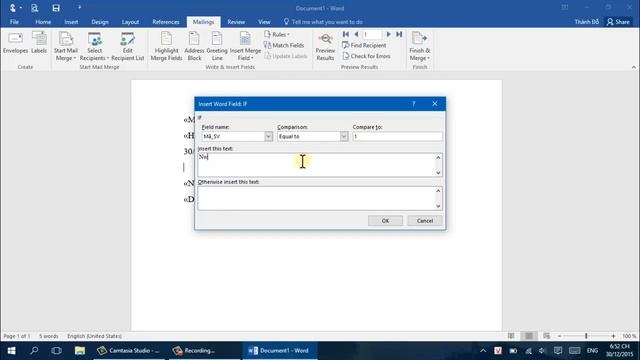
Task: Switch to the Home tab
Action: point(43,22)
